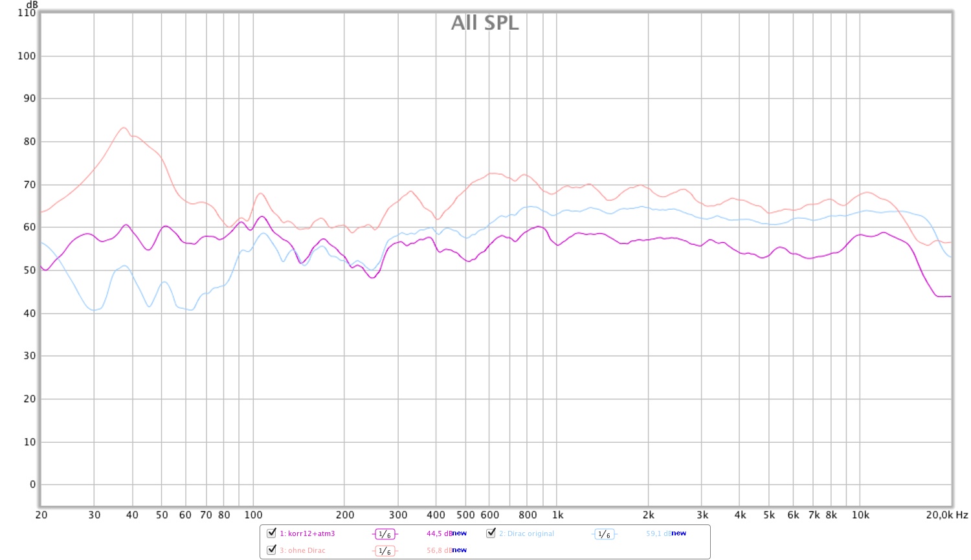Click the 59,1 dB value readout
The height and width of the screenshot is (560, 971).
658,534
